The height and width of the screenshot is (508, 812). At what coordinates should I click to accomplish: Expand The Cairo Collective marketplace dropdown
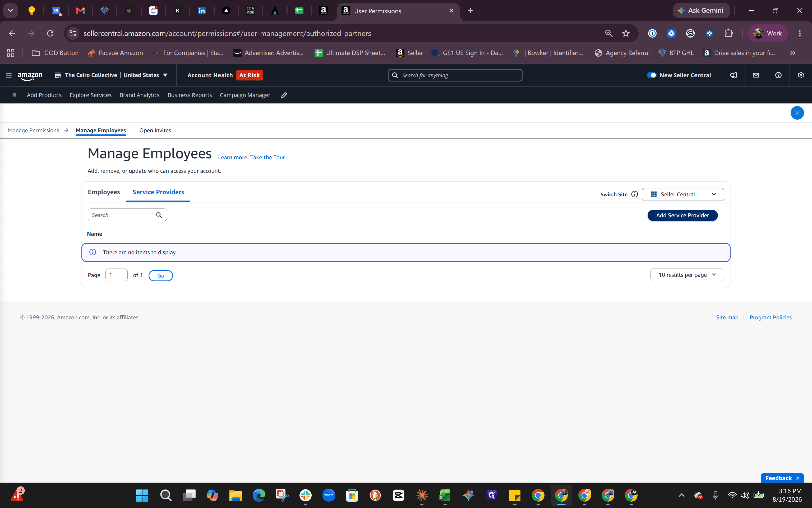[x=111, y=75]
